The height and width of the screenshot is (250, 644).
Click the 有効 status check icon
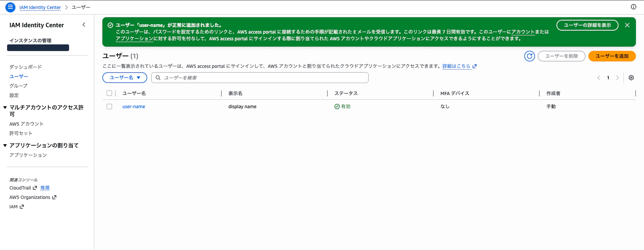pyautogui.click(x=337, y=107)
